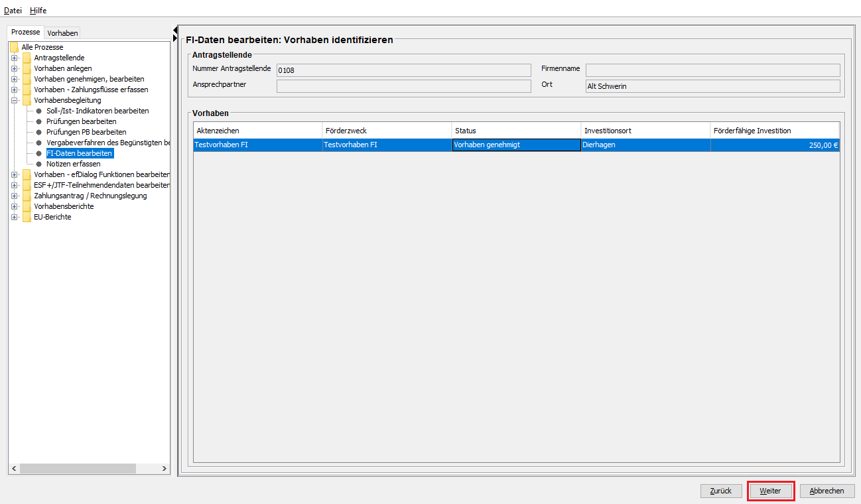Viewport: 861px width, 504px height.
Task: Click the Ort field showing Alt Schwerin
Action: [x=713, y=86]
